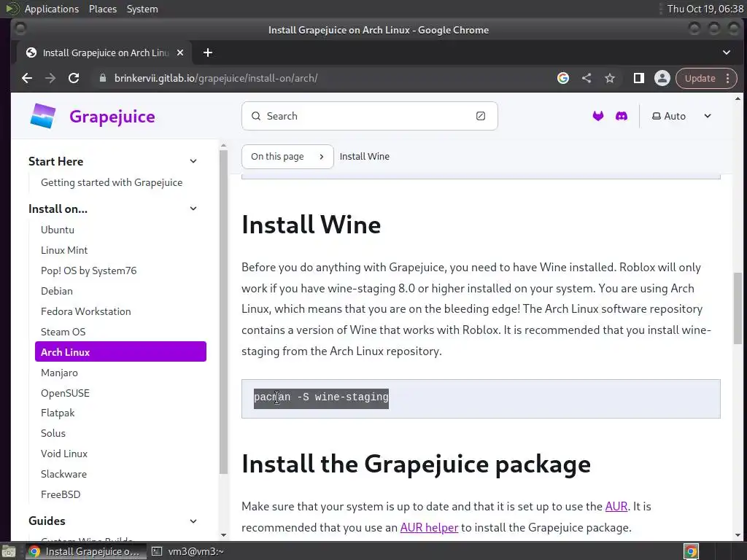Image resolution: width=747 pixels, height=560 pixels.
Task: Open the AUR link
Action: (x=616, y=506)
